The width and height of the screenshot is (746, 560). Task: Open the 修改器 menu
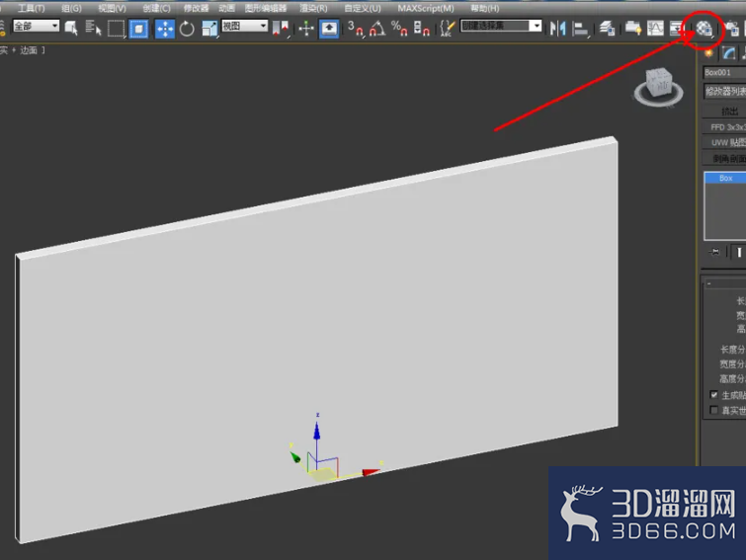pos(196,8)
